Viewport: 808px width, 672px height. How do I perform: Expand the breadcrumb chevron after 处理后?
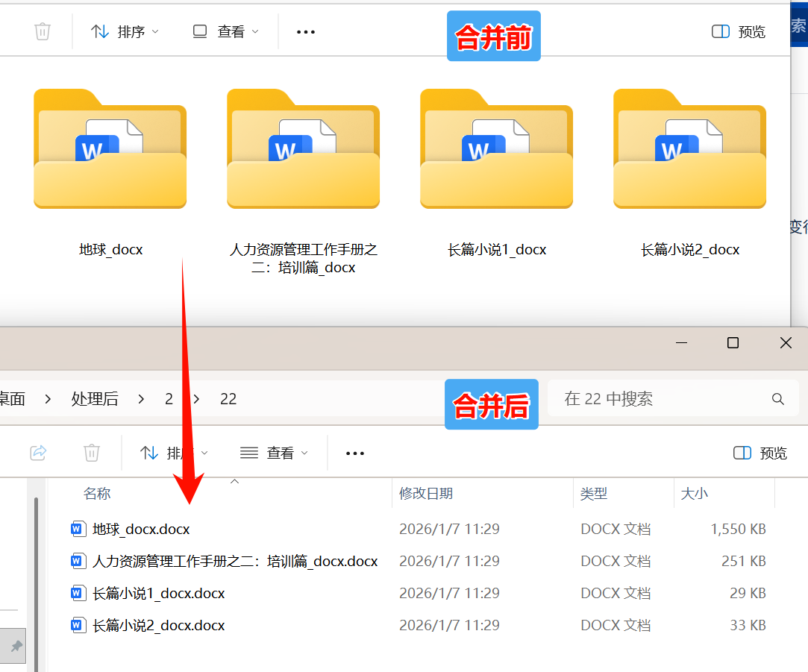click(141, 399)
